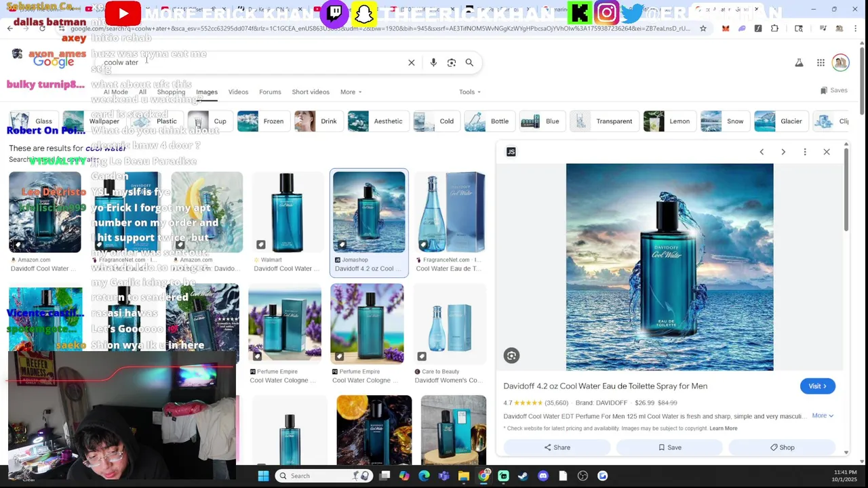This screenshot has width=868, height=488.
Task: Clear the search box with the X icon
Action: 411,62
